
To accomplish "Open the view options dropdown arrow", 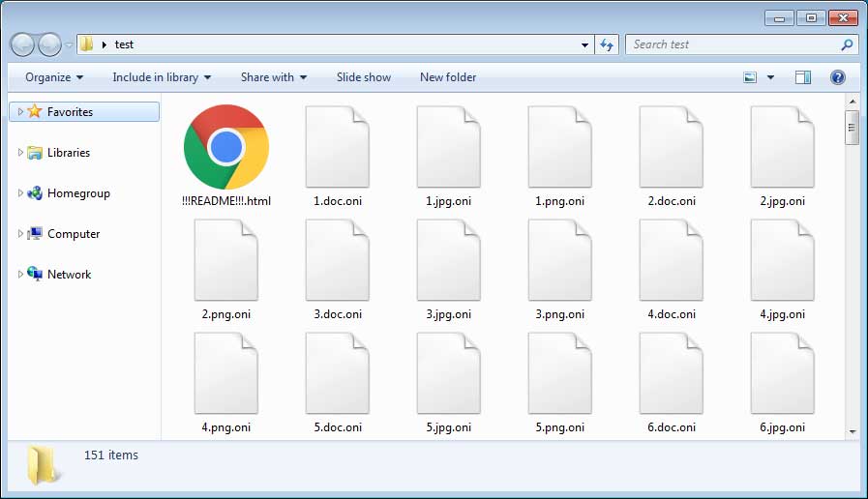I will click(x=770, y=77).
